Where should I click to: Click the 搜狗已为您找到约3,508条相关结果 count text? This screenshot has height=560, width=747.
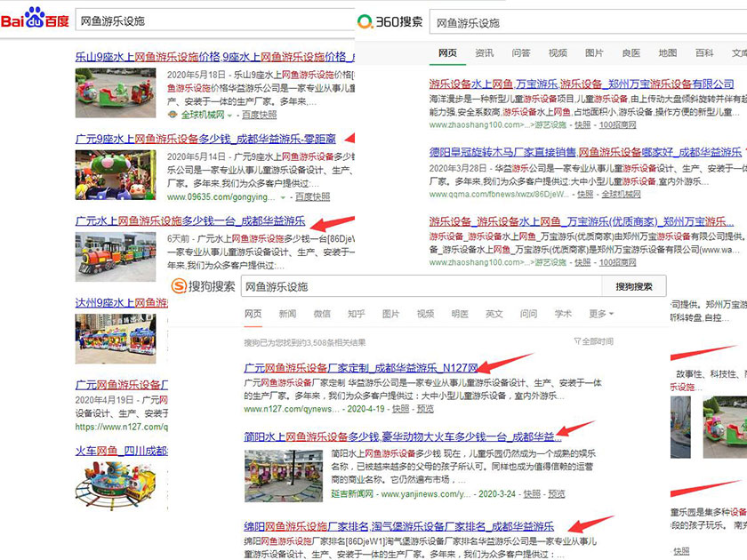[305, 342]
